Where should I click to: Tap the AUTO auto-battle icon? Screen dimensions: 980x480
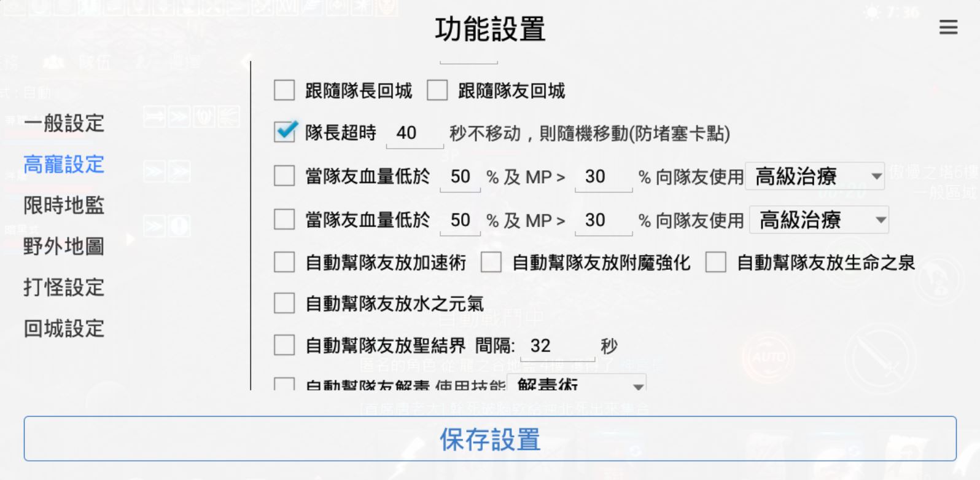coord(767,356)
